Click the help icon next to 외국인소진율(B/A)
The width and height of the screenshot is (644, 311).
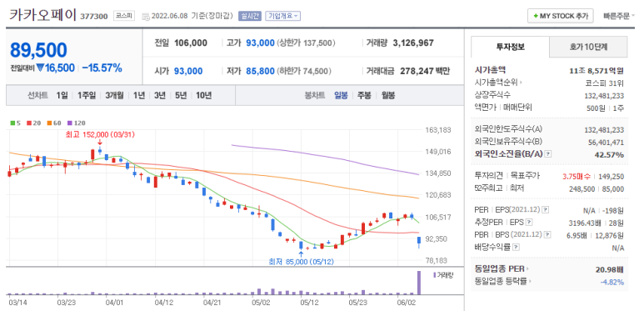548,154
